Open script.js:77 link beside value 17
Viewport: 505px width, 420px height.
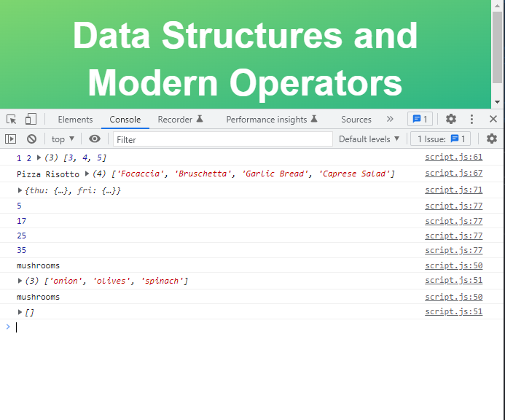(x=453, y=221)
